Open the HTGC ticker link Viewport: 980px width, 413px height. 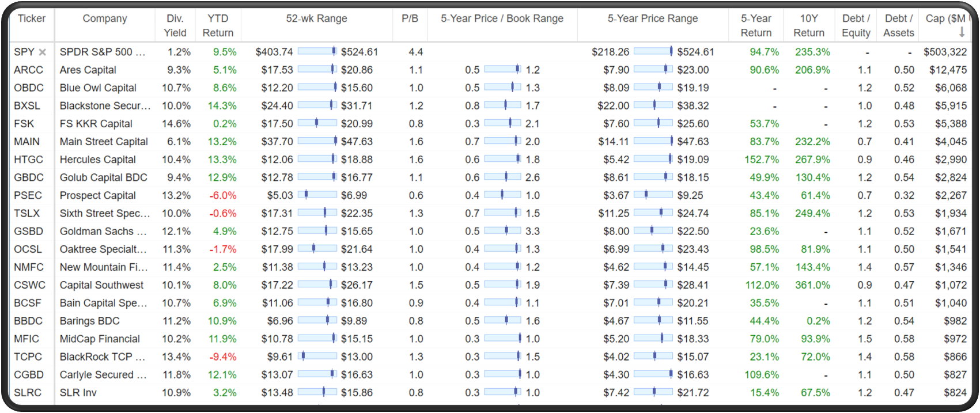[x=29, y=159]
